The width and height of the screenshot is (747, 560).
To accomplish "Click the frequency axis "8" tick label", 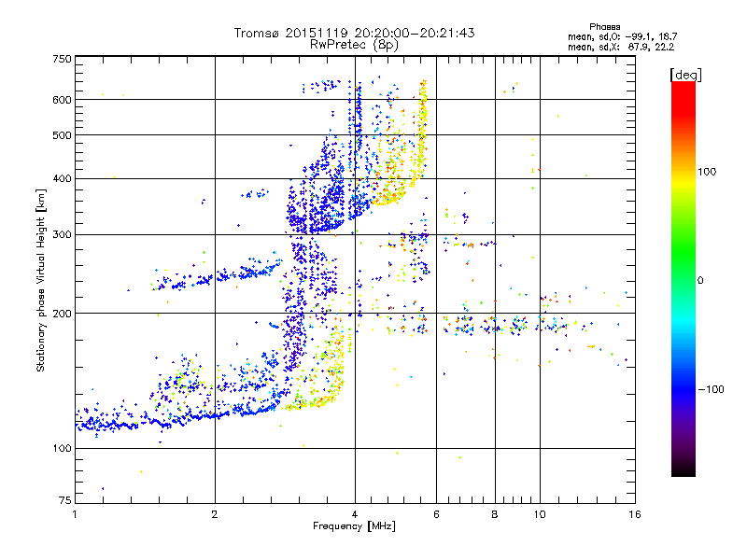I will [x=495, y=514].
